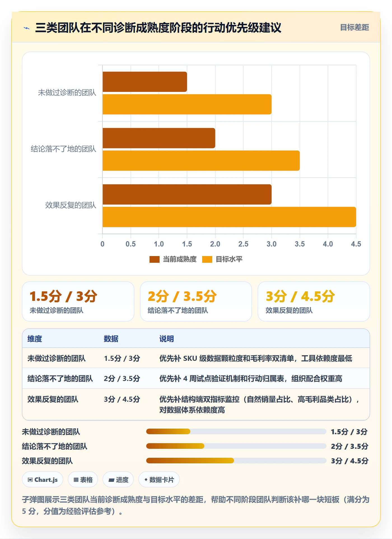Click the progress bar for 结论落不了地的团队
The height and width of the screenshot is (539, 392).
(x=236, y=446)
